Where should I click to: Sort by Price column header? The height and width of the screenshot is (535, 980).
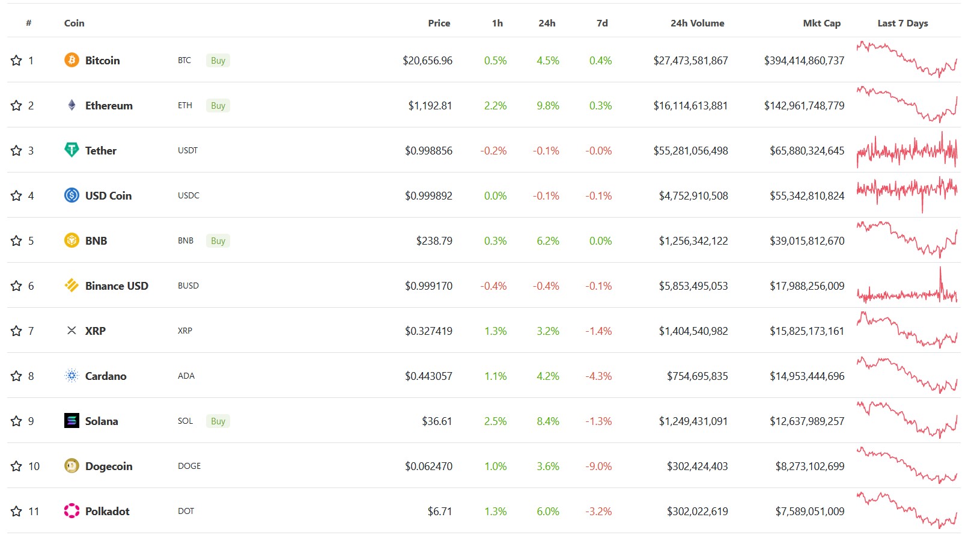tap(439, 23)
